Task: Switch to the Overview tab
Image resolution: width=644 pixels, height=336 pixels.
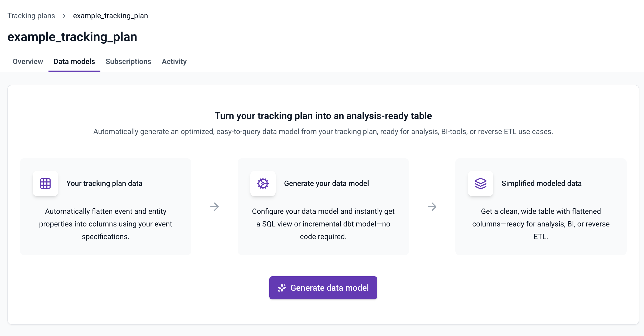Action: [27, 62]
